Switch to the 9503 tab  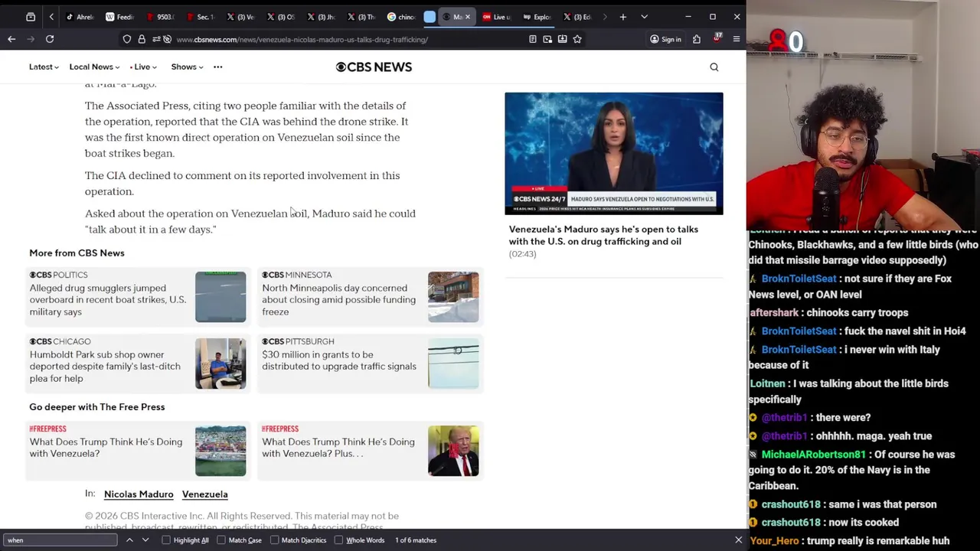(161, 17)
